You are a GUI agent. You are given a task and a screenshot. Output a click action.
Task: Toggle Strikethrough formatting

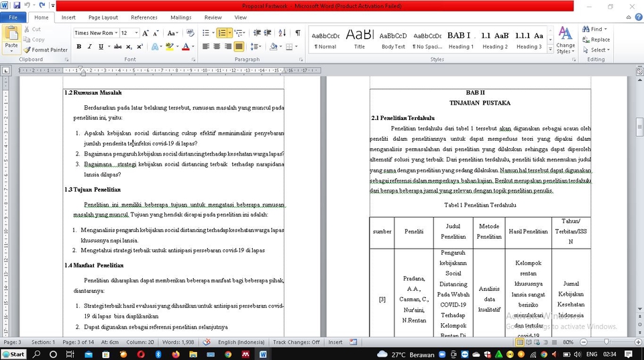[117, 47]
